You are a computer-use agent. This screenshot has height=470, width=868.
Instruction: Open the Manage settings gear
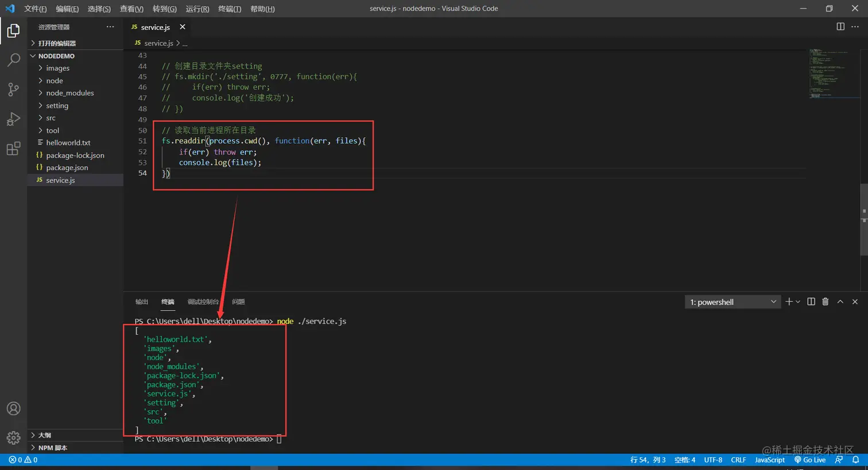point(13,438)
